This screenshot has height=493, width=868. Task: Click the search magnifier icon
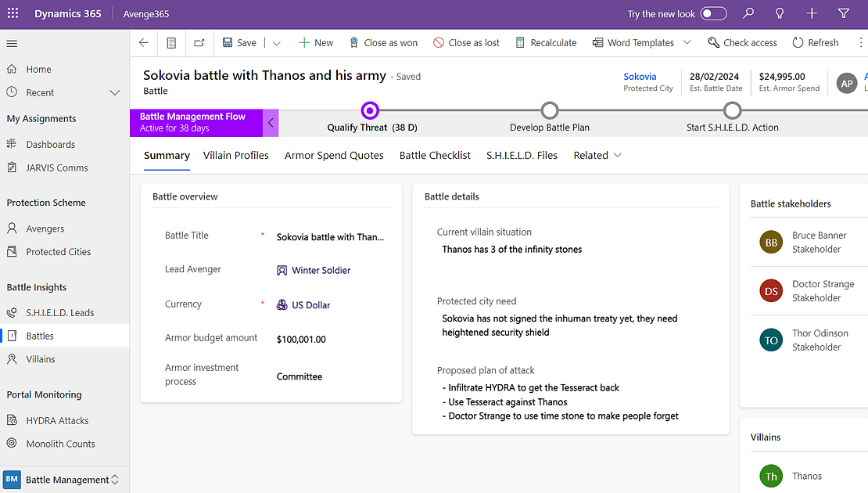pyautogui.click(x=748, y=13)
